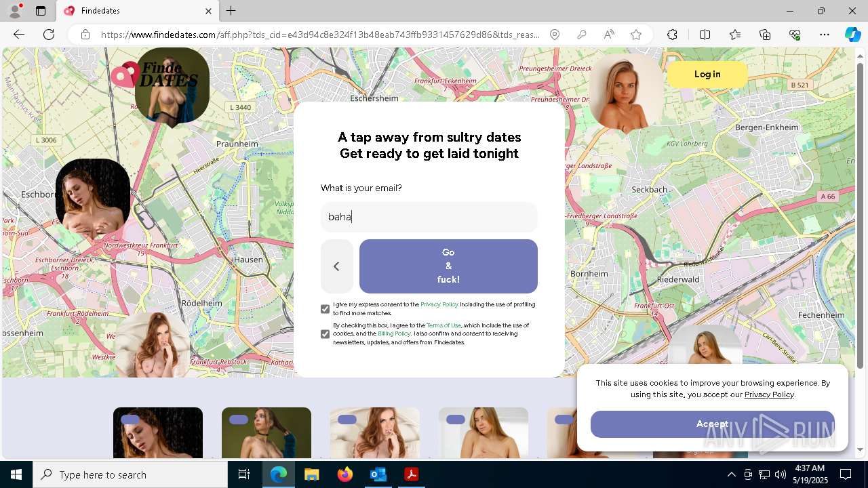Open the clock showing 4:37 AM

click(x=810, y=474)
